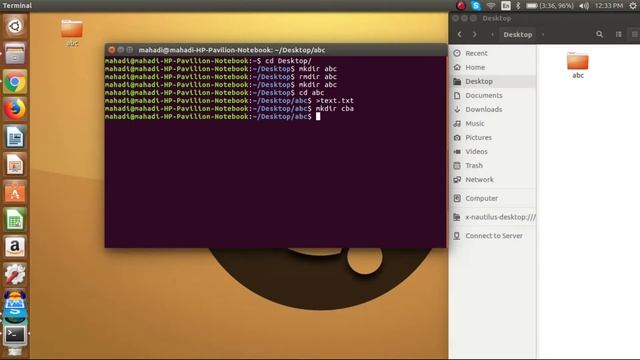The height and width of the screenshot is (360, 640).
Task: Open the Wi-Fi network indicator
Action: [491, 5]
